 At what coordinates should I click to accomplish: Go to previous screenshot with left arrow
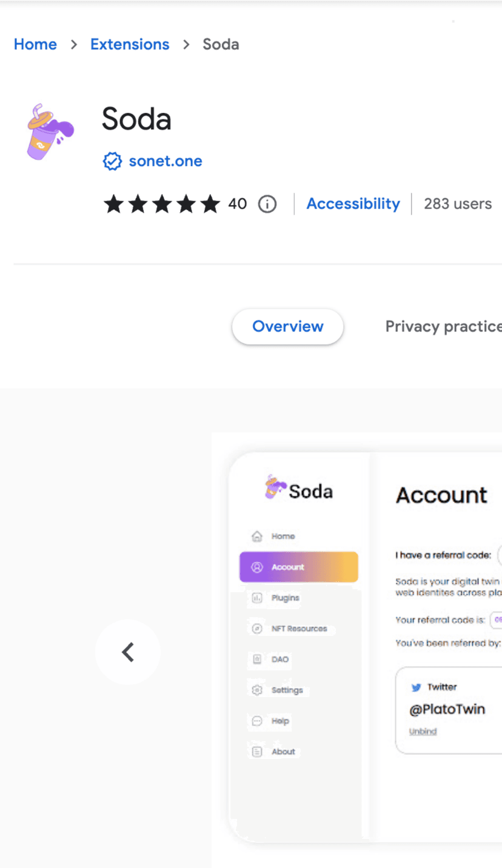128,652
